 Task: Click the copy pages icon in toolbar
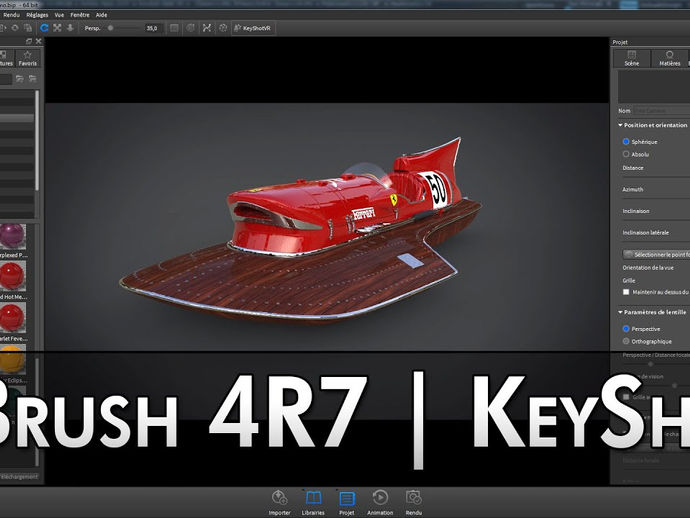coord(28,28)
